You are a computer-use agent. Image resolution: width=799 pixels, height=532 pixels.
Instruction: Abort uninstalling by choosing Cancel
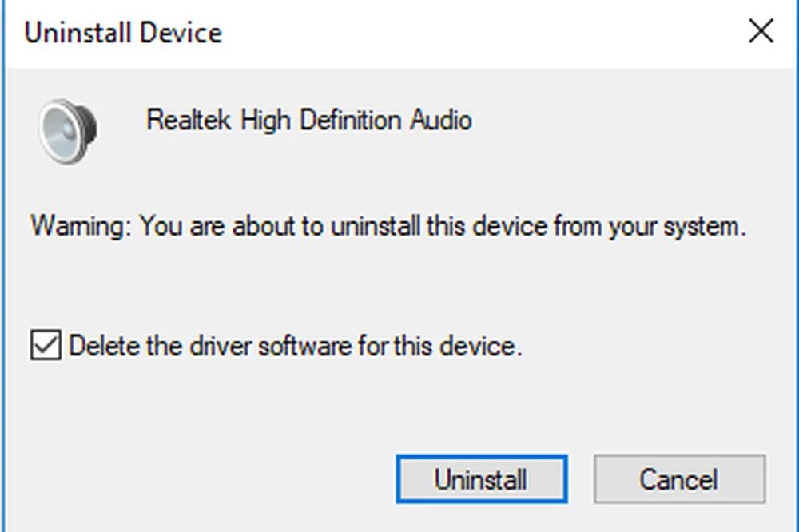[679, 479]
